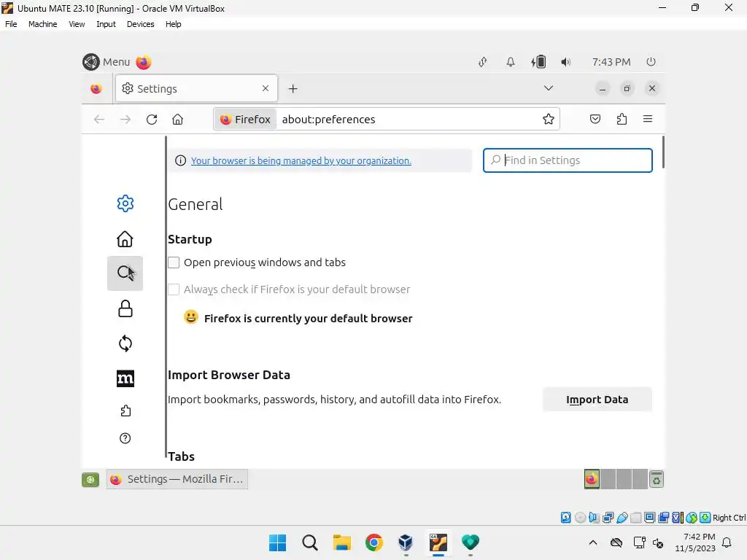This screenshot has width=747, height=560.
Task: Open Windows taskbar search
Action: click(309, 542)
